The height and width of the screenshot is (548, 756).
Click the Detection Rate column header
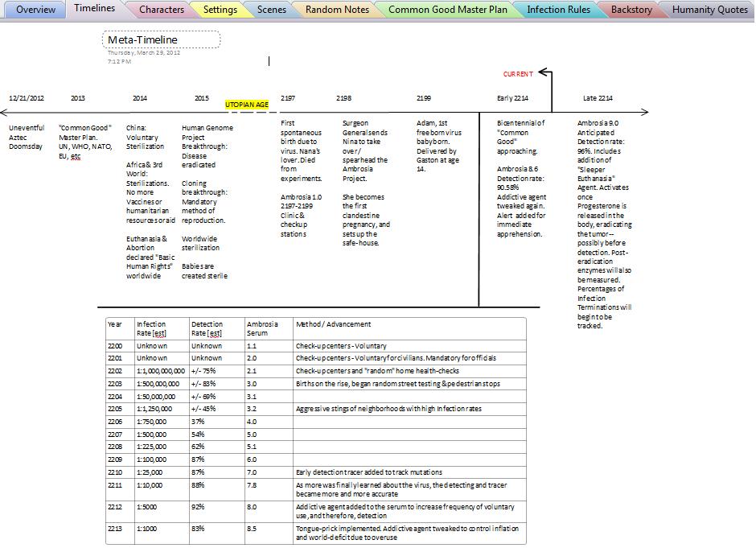point(206,328)
